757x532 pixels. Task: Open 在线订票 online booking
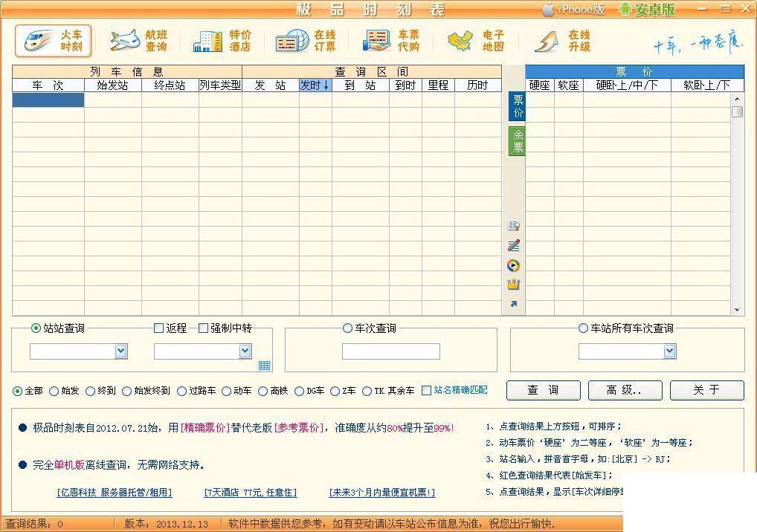coord(306,41)
